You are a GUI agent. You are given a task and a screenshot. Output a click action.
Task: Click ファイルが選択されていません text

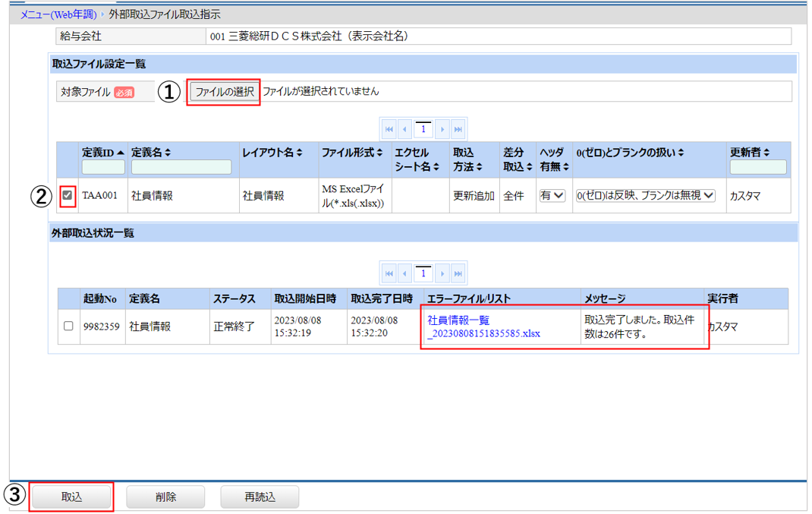pyautogui.click(x=320, y=91)
